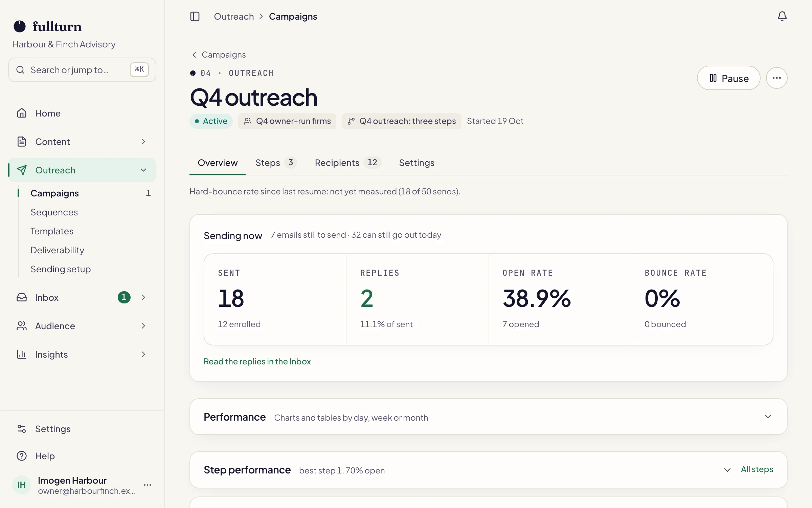812x508 pixels.
Task: Open the notifications bell
Action: tap(782, 16)
